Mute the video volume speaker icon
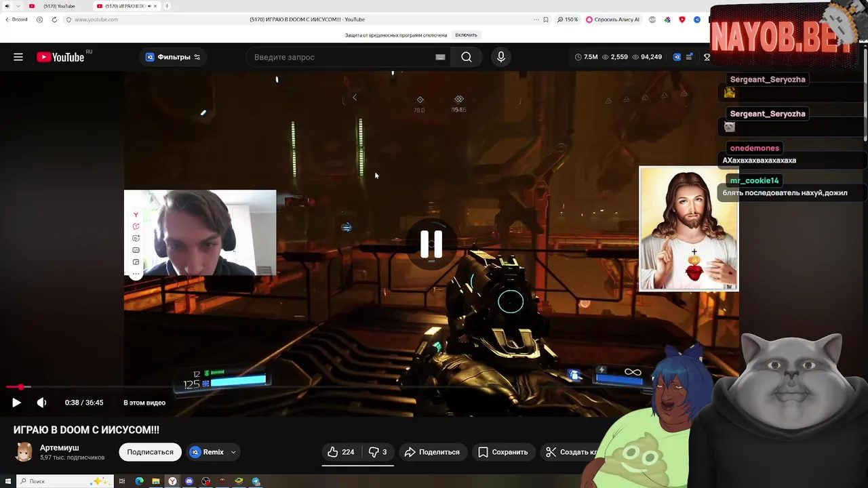Image resolution: width=868 pixels, height=488 pixels. (41, 403)
